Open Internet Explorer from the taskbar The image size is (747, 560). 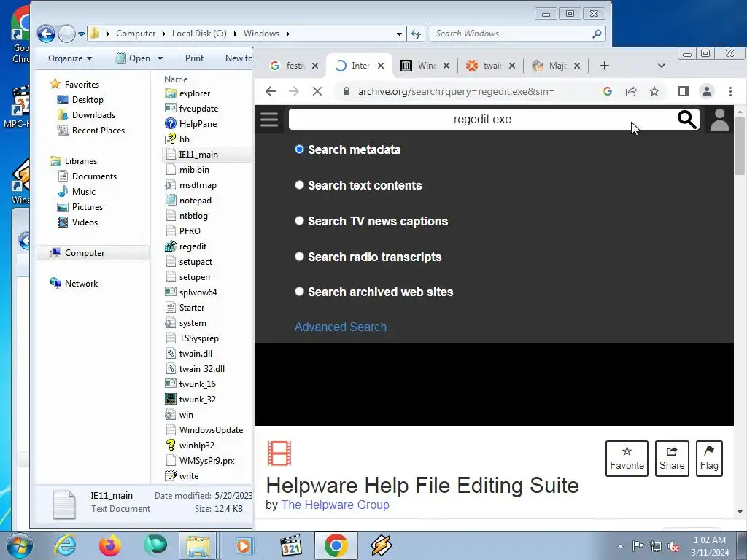[x=65, y=545]
